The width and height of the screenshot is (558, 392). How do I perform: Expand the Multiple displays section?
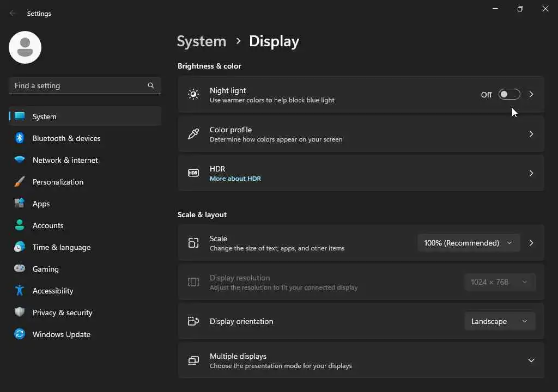pyautogui.click(x=531, y=360)
